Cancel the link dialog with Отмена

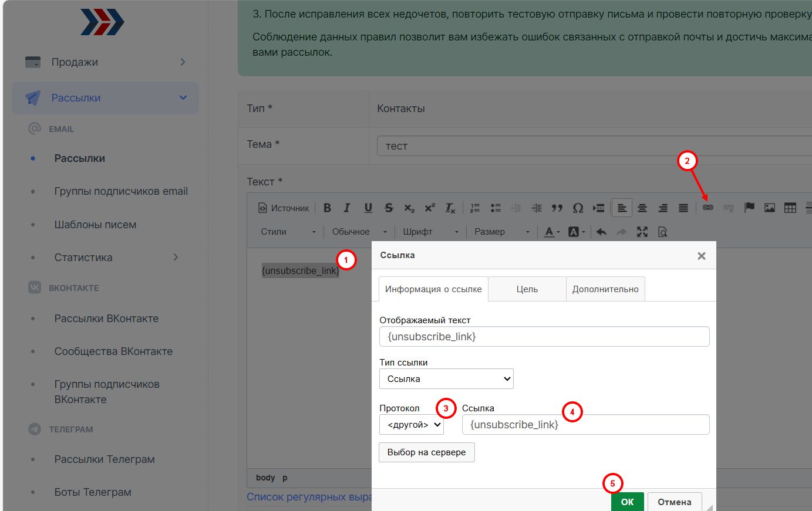click(675, 502)
